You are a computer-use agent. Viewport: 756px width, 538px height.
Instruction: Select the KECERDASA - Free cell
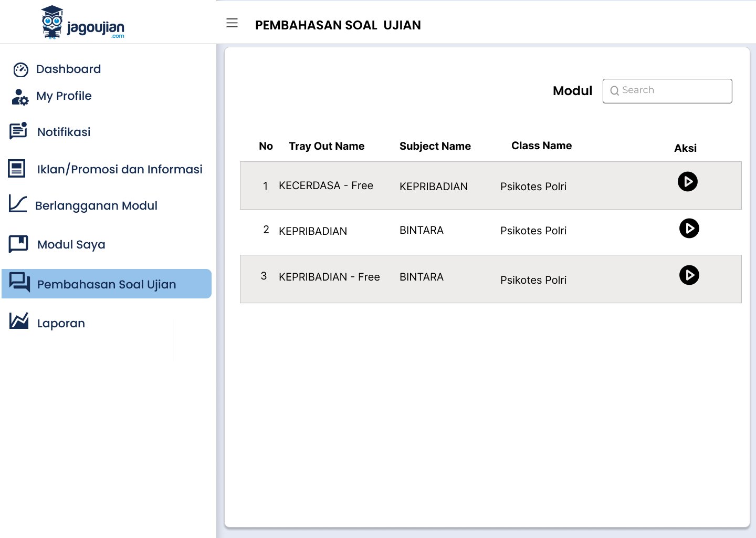coord(326,185)
